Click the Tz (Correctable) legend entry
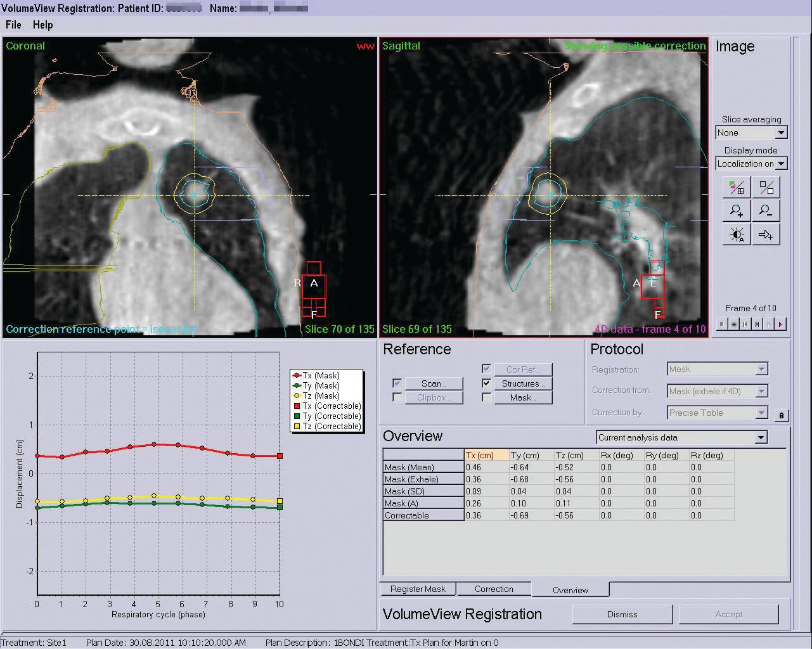Image resolution: width=812 pixels, height=649 pixels. click(x=327, y=426)
